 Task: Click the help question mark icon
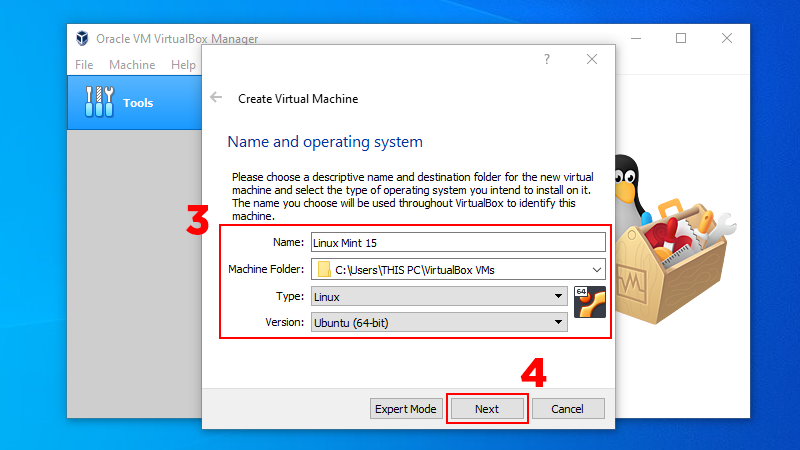point(547,59)
